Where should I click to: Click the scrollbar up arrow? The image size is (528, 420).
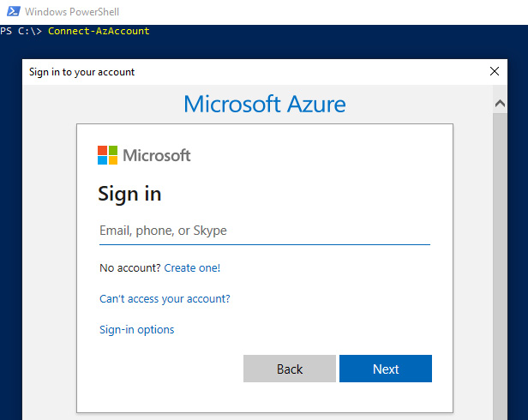(500, 104)
